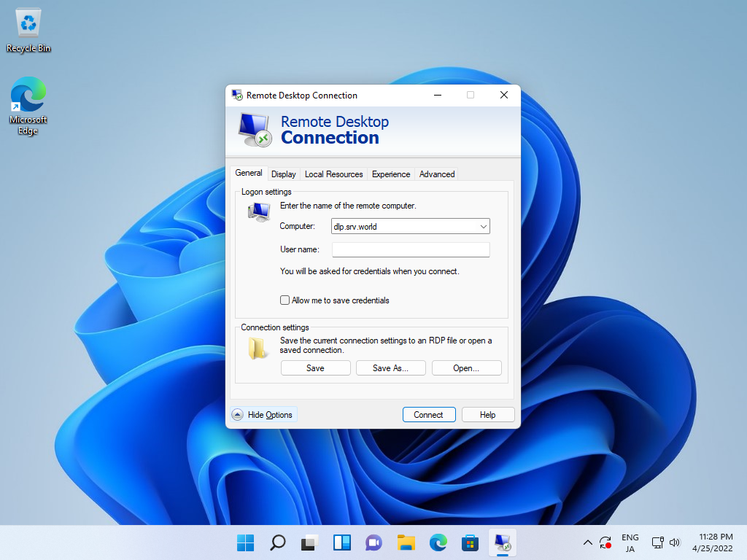
Task: Open File Explorer from taskbar
Action: (406, 542)
